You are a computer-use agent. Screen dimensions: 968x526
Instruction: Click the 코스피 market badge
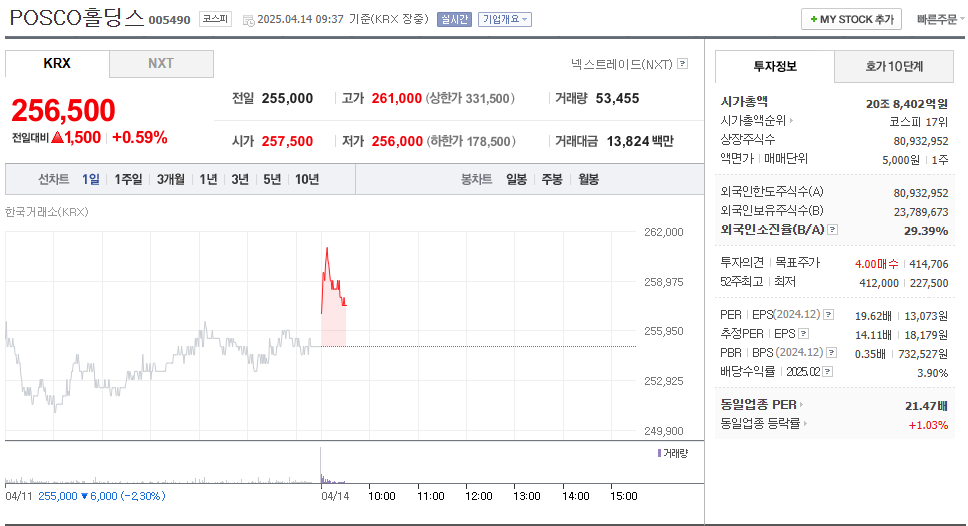pos(215,19)
